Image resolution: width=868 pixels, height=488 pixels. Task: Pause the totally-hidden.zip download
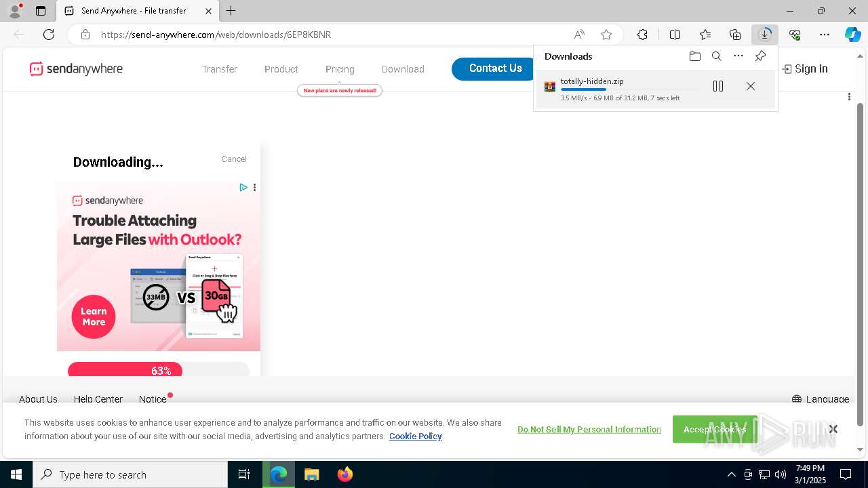718,86
